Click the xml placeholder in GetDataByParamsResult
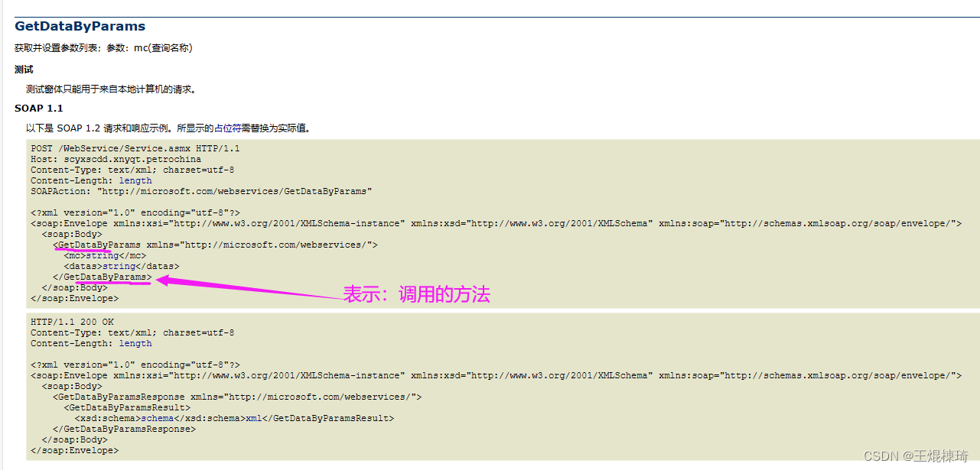This screenshot has width=980, height=470. click(252, 418)
